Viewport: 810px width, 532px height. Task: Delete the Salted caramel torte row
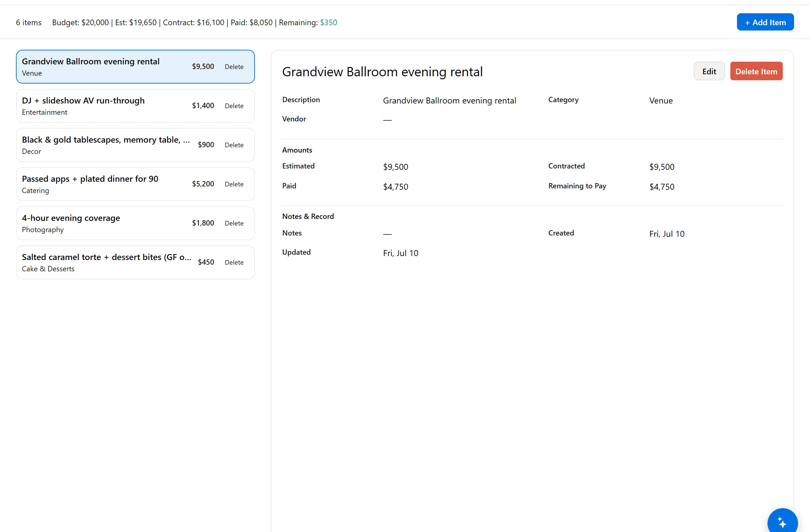[234, 262]
